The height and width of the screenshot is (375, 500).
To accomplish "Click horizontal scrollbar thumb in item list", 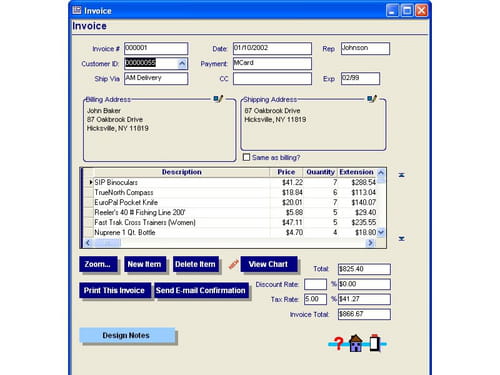I will [x=107, y=243].
